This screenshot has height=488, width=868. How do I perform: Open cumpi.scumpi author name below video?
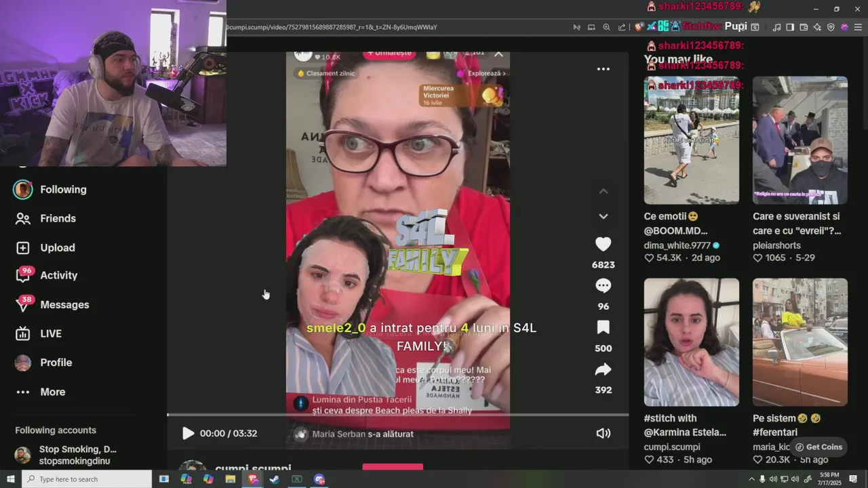[253, 468]
